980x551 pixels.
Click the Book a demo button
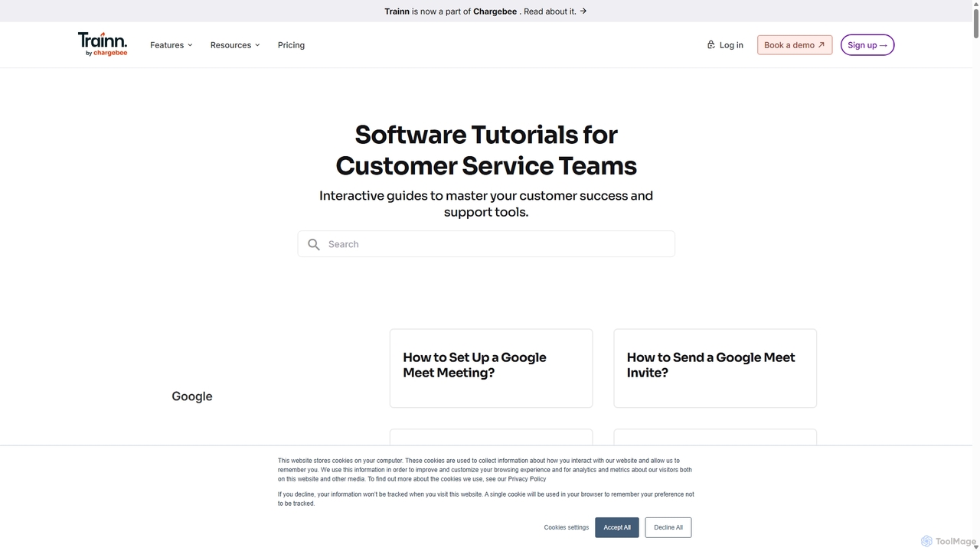pyautogui.click(x=795, y=45)
